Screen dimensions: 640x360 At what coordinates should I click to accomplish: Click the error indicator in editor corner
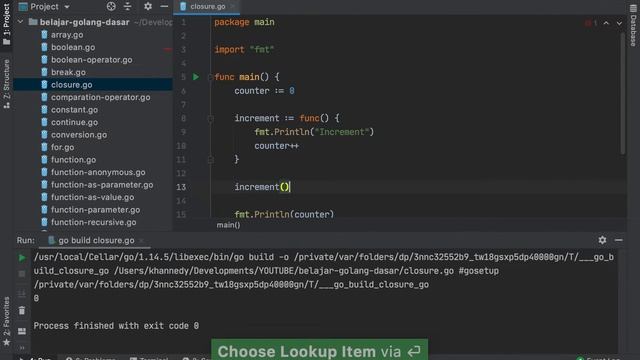click(591, 23)
